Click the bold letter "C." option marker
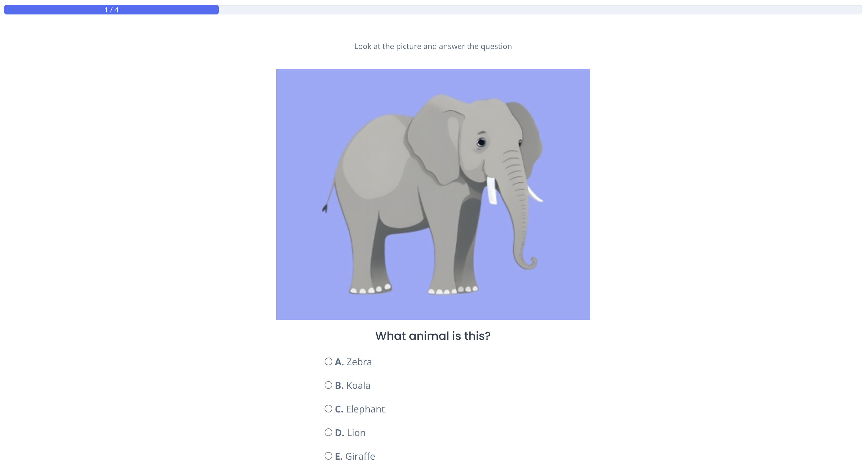Image resolution: width=868 pixels, height=475 pixels. tap(339, 409)
